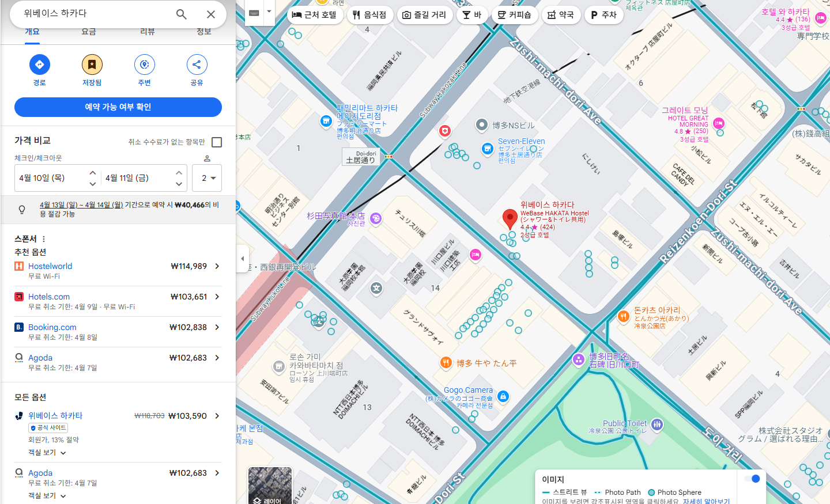This screenshot has height=504, width=830.
Task: Move check-in date forward with up arrow
Action: point(93,173)
